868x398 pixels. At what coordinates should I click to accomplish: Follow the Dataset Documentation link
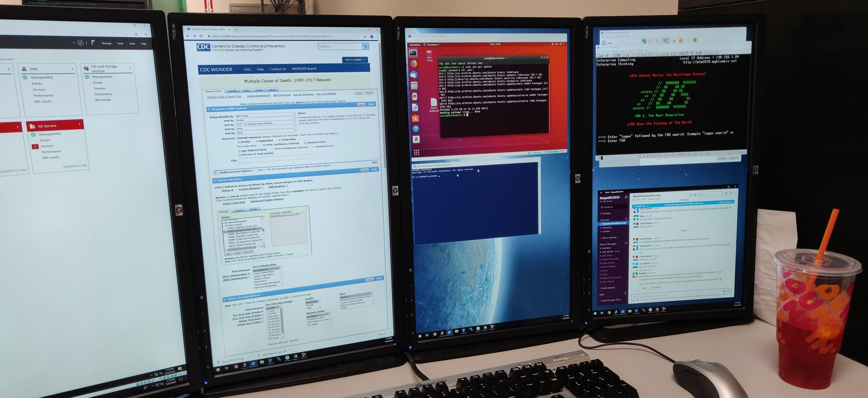(258, 96)
